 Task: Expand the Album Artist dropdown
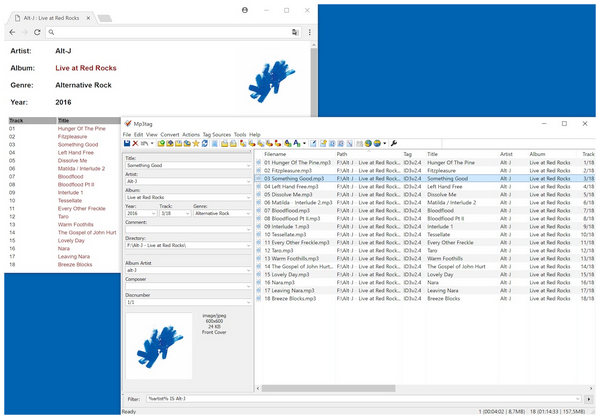point(248,271)
